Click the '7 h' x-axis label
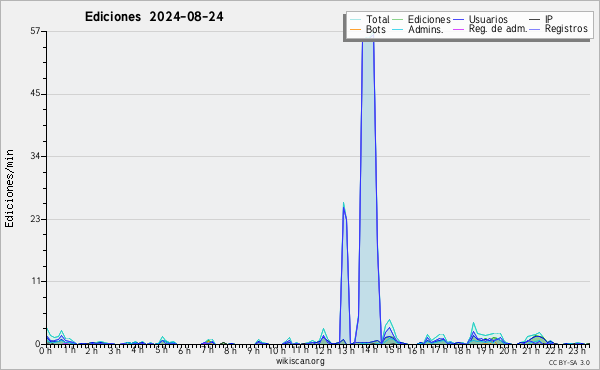The image size is (600, 370). point(207,350)
